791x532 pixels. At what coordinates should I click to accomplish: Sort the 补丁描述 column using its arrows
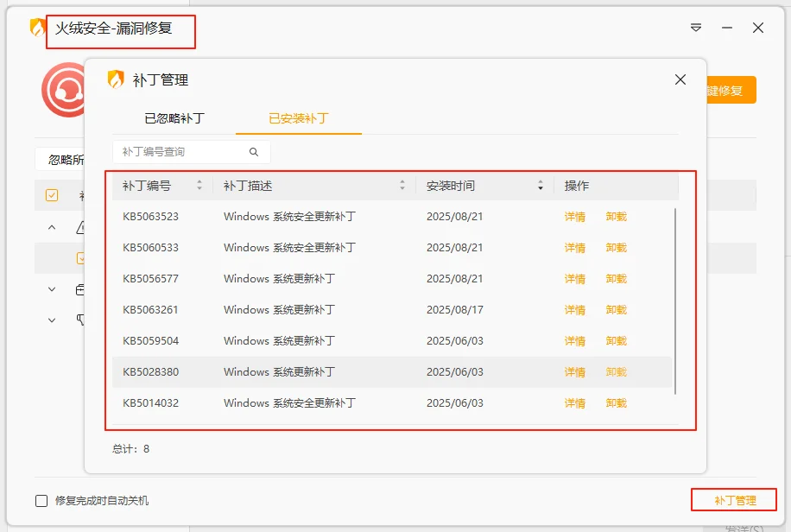[402, 185]
